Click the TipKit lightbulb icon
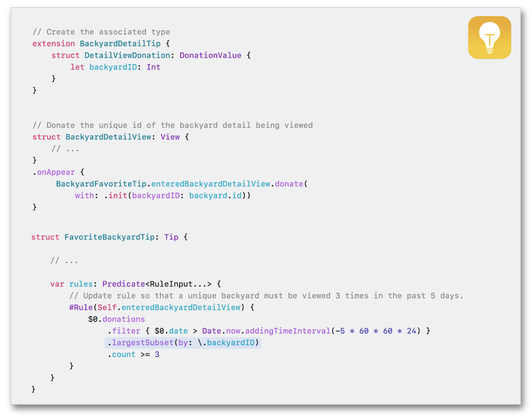Viewport: 532px width, 418px height. click(x=489, y=37)
